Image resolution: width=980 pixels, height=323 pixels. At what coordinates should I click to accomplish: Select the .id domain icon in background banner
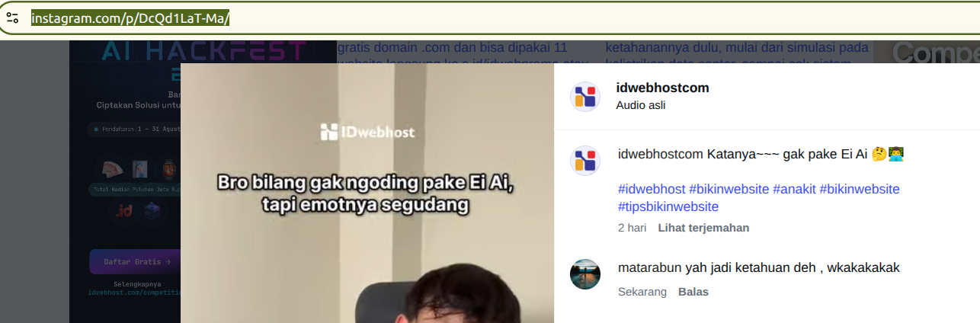click(x=124, y=212)
